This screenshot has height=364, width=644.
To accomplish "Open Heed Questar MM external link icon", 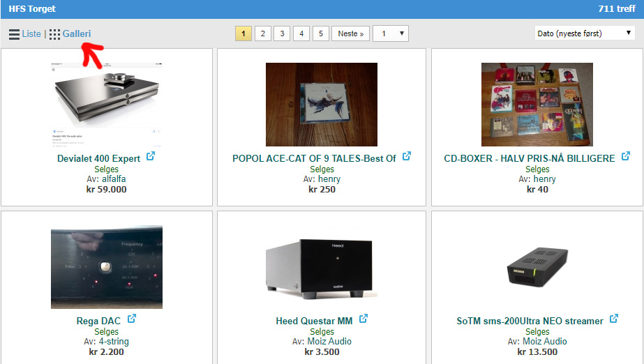I will tap(364, 319).
